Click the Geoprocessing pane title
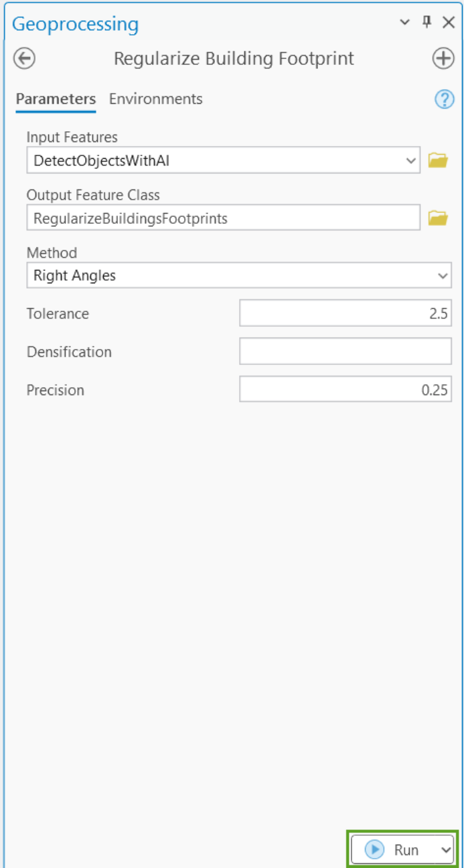The image size is (464, 868). [x=75, y=24]
